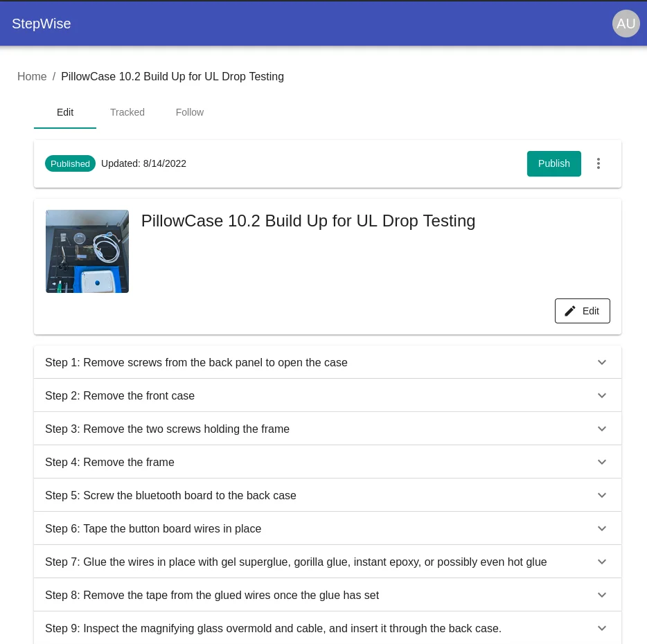Select the Edit tab
This screenshot has width=647, height=644.
coord(65,112)
